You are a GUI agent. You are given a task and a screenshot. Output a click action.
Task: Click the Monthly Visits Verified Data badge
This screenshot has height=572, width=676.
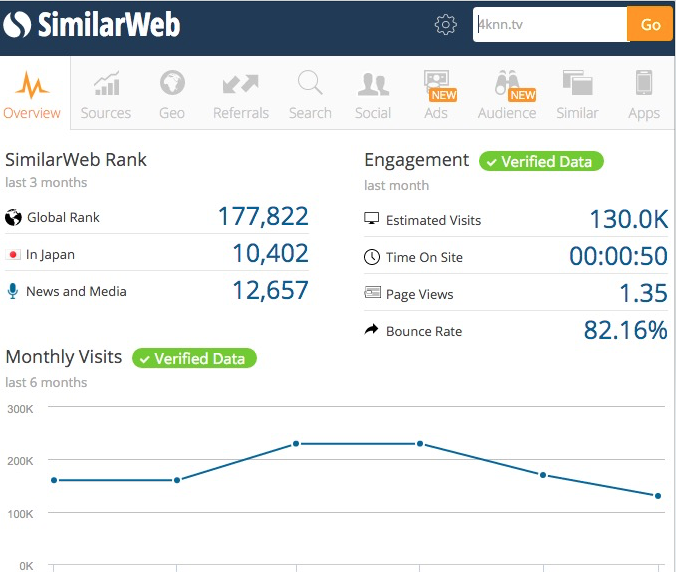click(194, 358)
